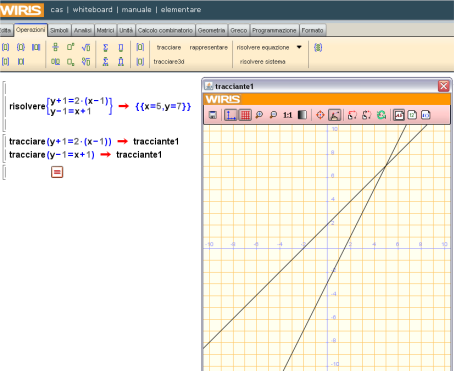Click second red rotate-arrow plot icon

click(x=367, y=115)
